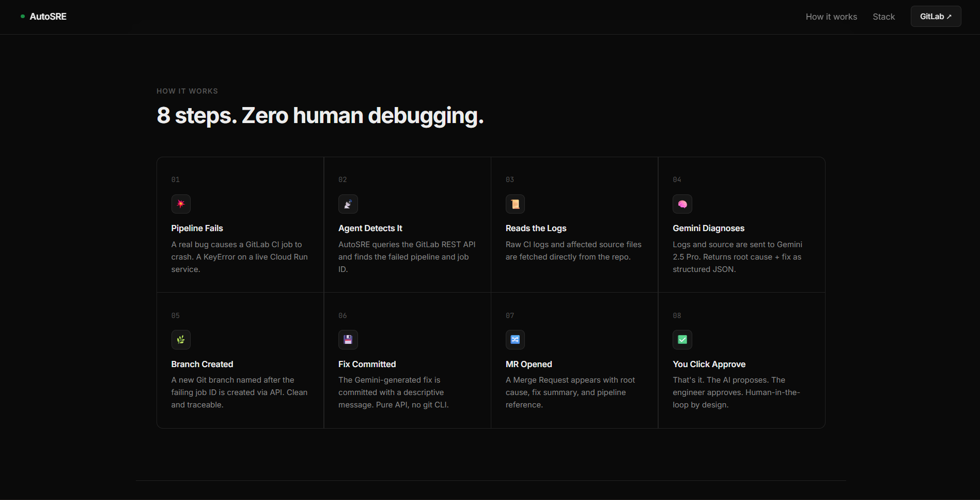Click the Gemini Diagnoses card title

click(x=708, y=228)
